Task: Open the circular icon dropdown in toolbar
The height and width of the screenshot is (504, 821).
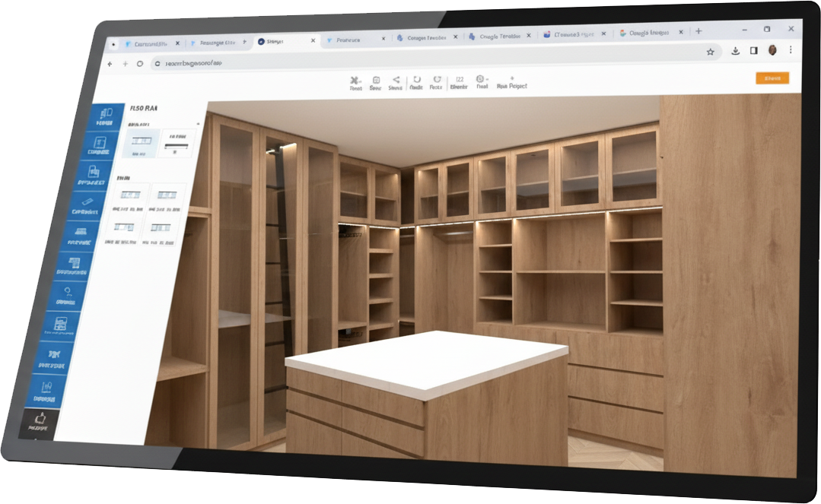Action: click(x=481, y=79)
